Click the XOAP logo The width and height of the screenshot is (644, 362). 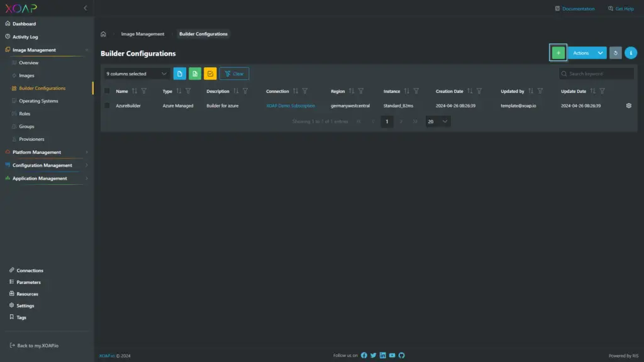tap(21, 8)
